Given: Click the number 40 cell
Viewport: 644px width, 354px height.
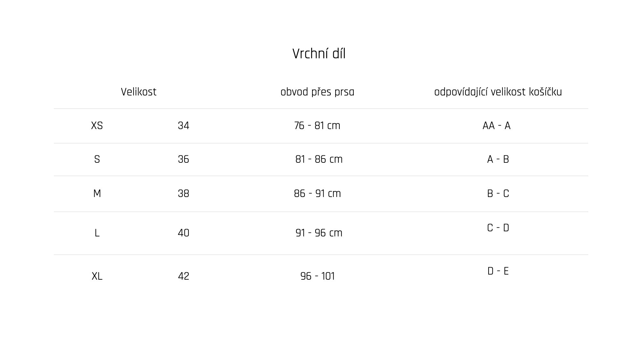Looking at the screenshot, I should pyautogui.click(x=184, y=233).
